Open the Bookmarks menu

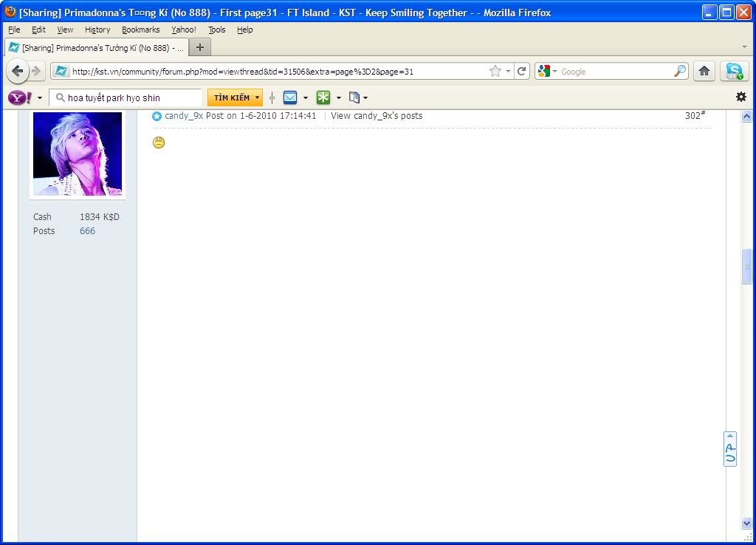(x=140, y=30)
